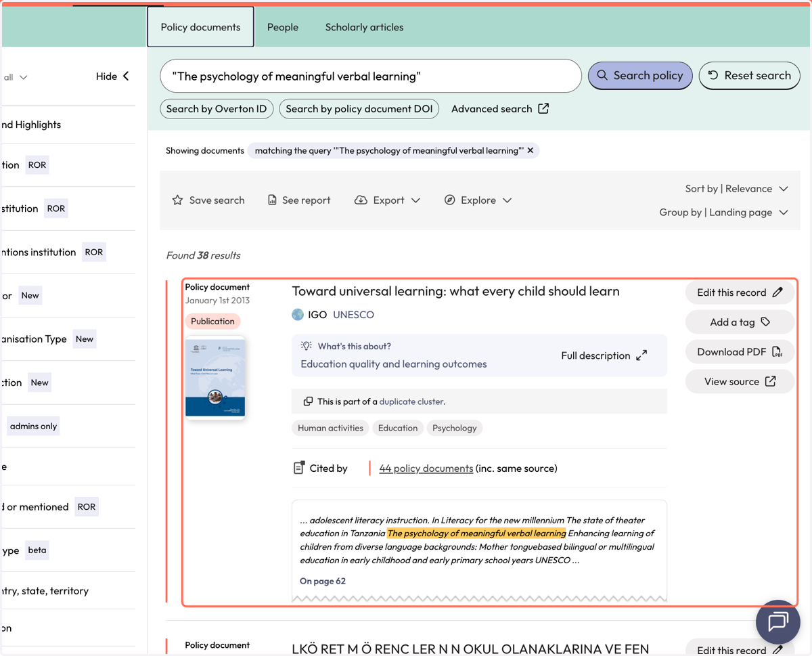Open the Sort by Relevance dropdown
This screenshot has height=656, width=812.
pos(737,188)
